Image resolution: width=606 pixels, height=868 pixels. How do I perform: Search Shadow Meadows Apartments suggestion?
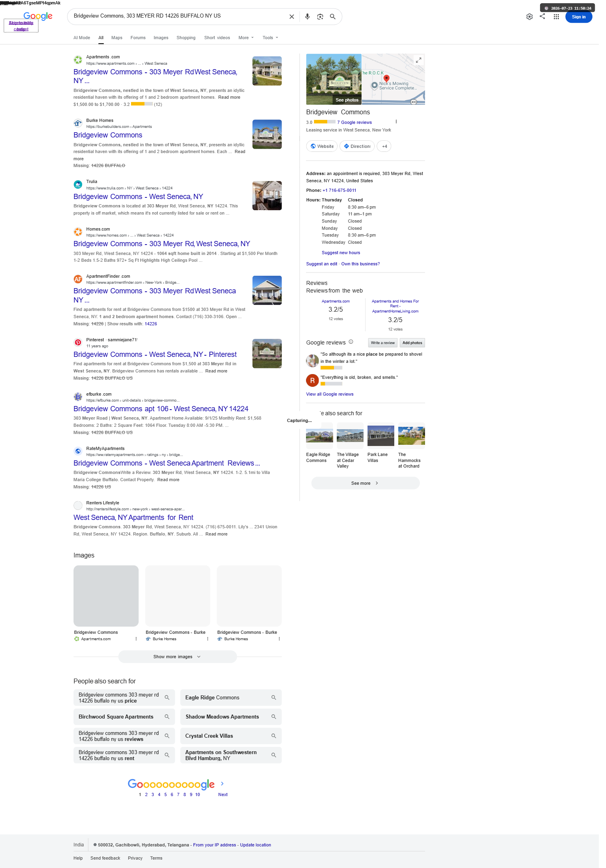pos(230,717)
